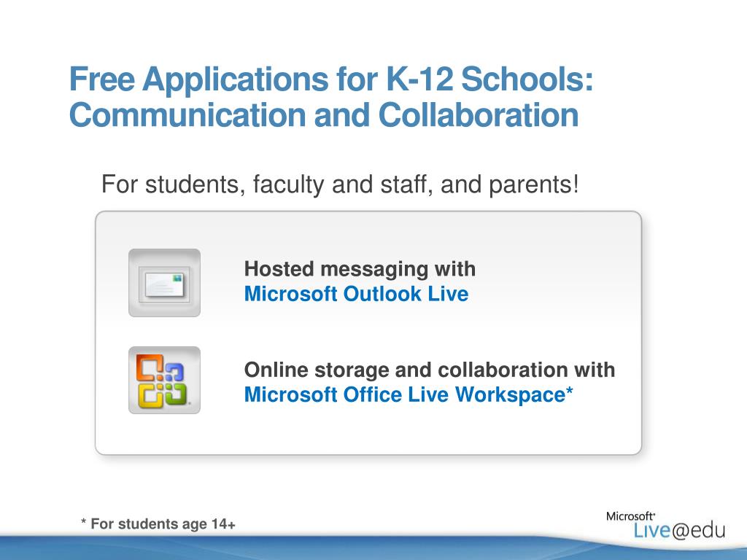Click the 'Hosted messaging with' text
The image size is (747, 560).
(x=360, y=269)
